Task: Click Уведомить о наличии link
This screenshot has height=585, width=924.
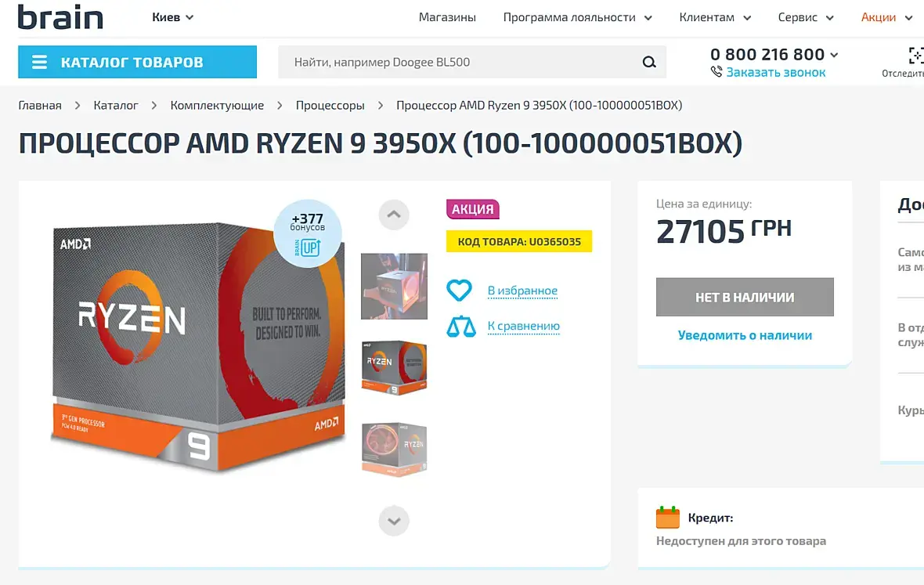Action: click(x=745, y=335)
